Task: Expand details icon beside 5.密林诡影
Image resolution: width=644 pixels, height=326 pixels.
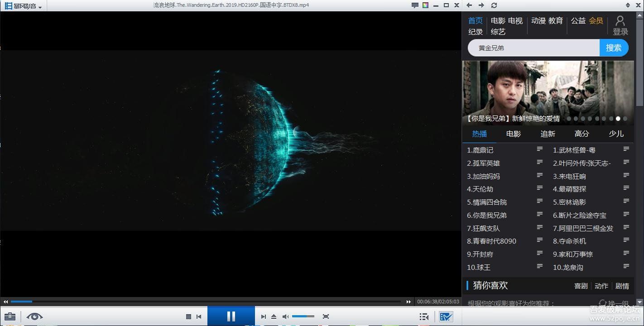Action: pos(626,201)
